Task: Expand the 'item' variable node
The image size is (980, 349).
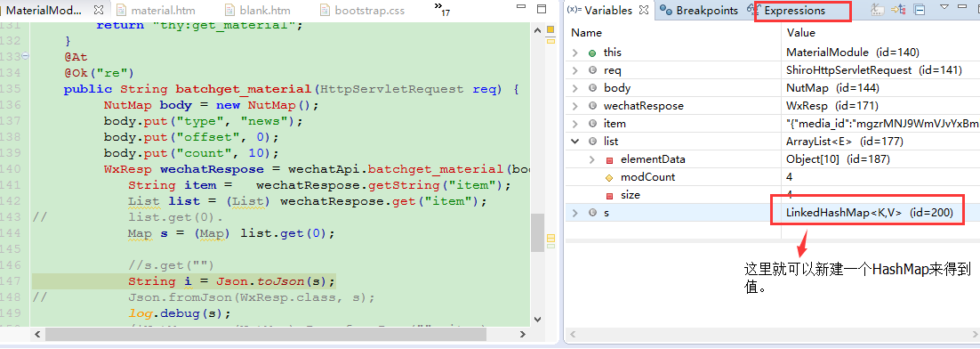Action: click(575, 124)
